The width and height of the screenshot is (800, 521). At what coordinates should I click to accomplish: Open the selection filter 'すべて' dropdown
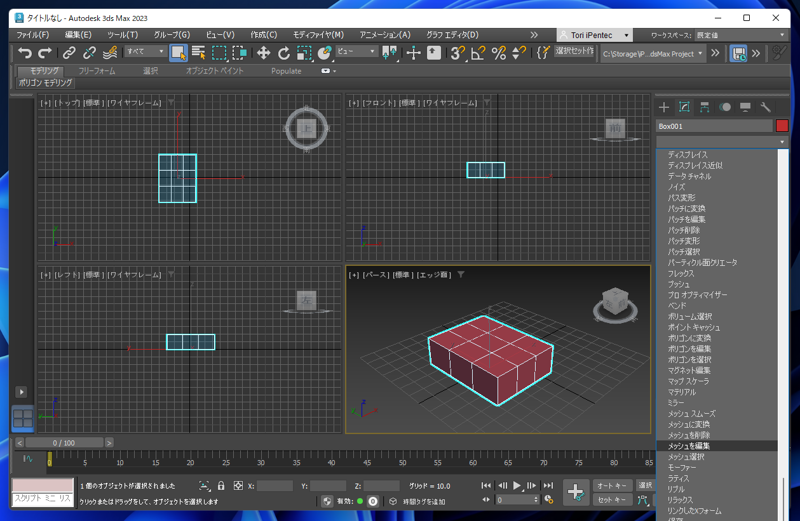click(x=145, y=52)
